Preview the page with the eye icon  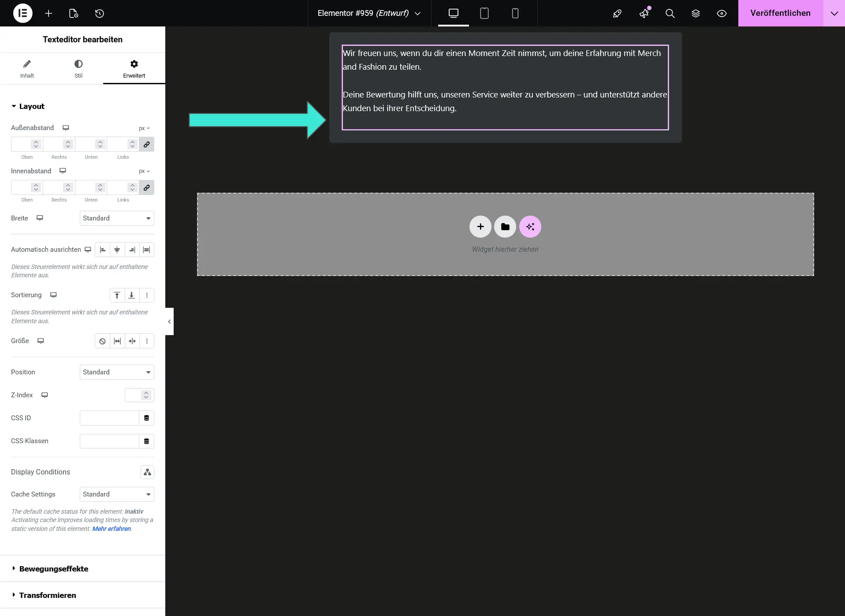click(722, 14)
